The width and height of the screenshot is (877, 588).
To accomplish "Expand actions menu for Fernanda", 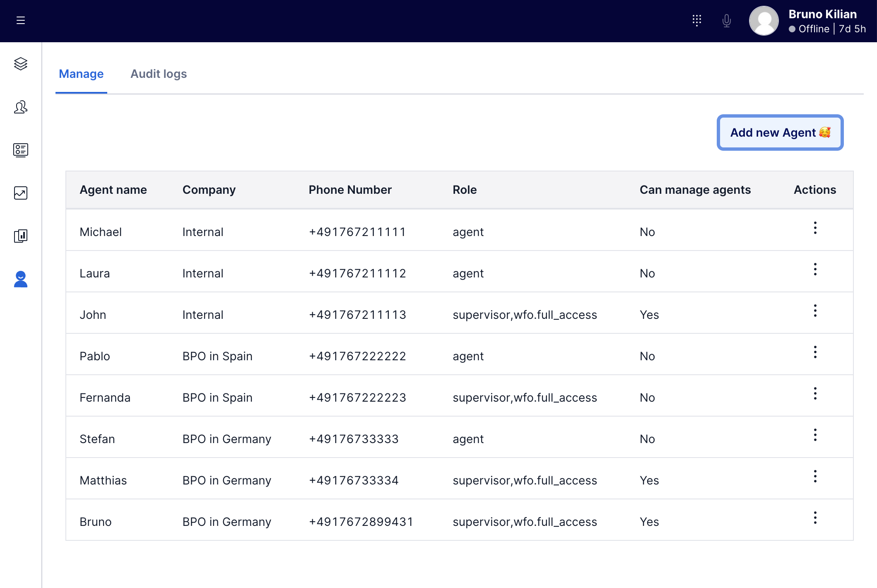I will [x=815, y=393].
